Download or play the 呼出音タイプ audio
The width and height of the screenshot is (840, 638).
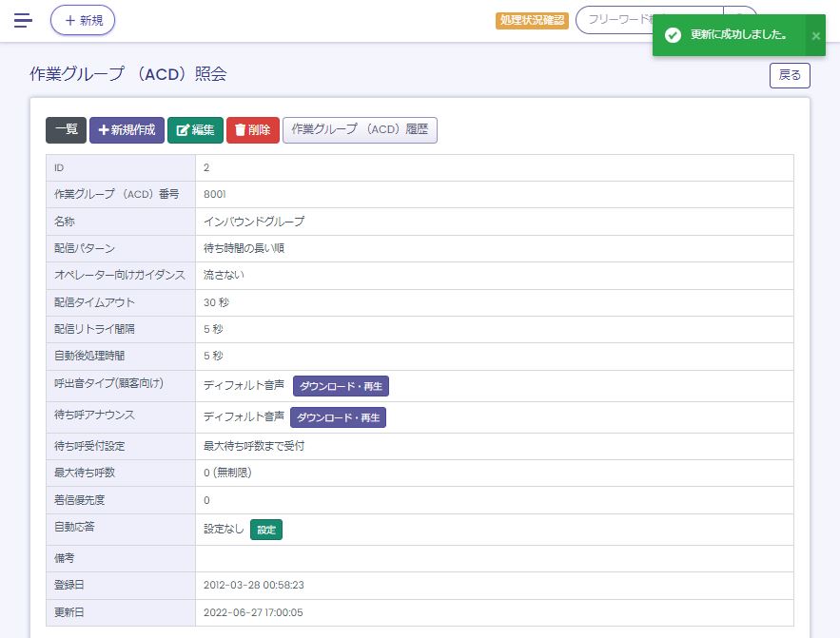tap(341, 386)
